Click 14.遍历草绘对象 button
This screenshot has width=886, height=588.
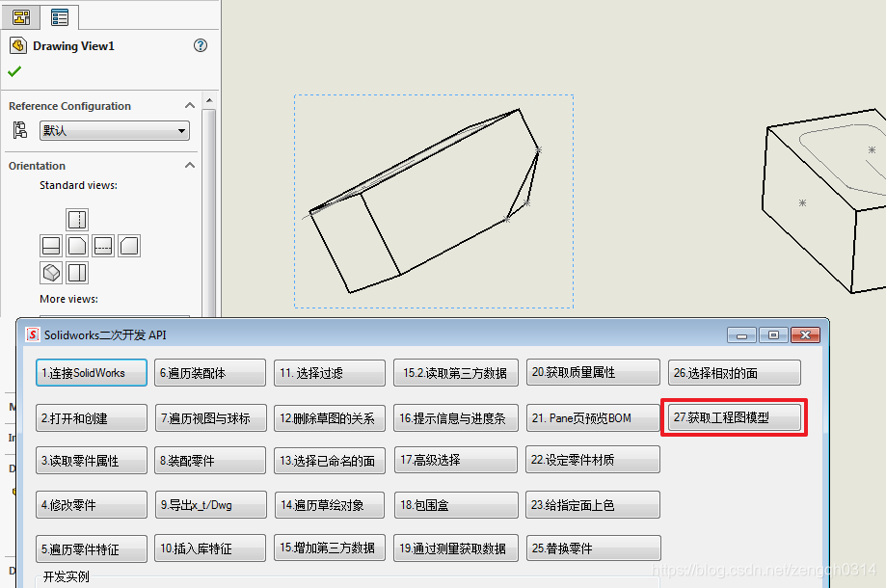point(330,504)
